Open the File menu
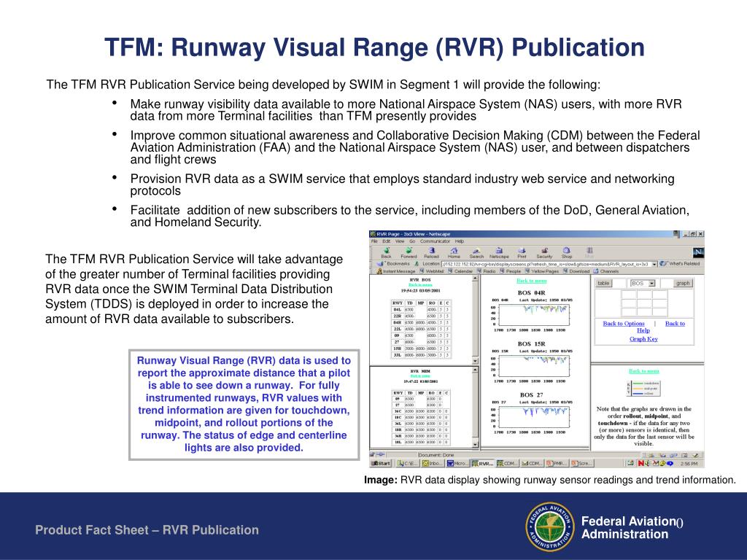The height and width of the screenshot is (560, 747). coord(374,241)
